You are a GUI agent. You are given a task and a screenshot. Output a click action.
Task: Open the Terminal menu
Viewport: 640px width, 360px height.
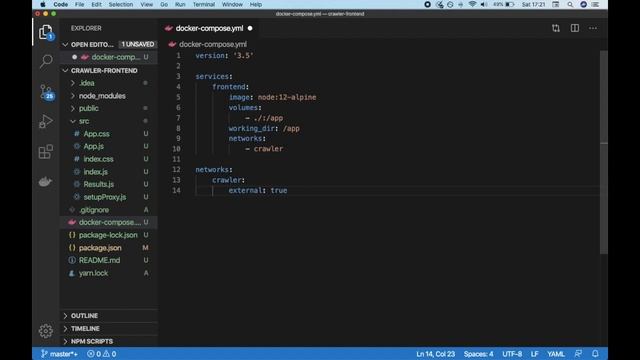(x=204, y=4)
